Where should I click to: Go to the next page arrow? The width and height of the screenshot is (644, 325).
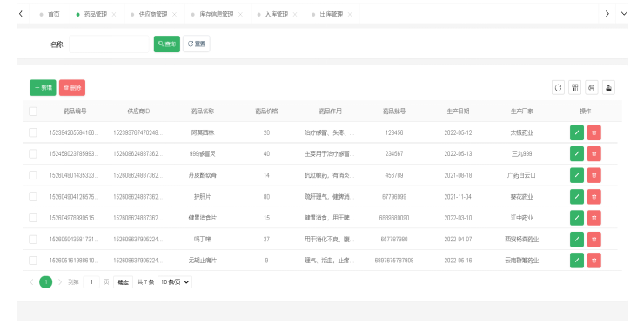60,281
